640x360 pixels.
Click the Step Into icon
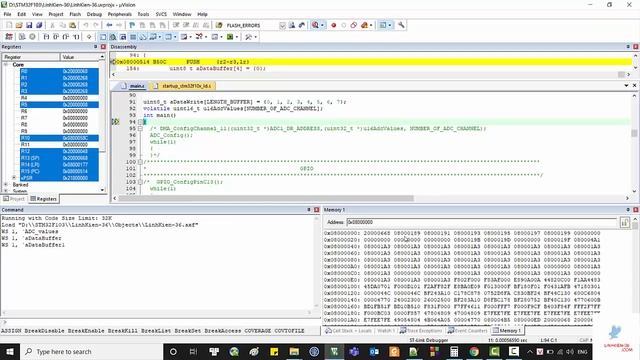46,37
